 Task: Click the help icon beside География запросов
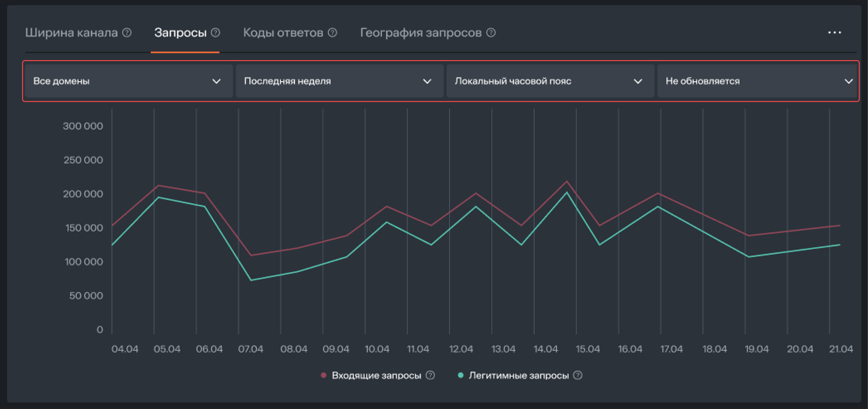point(491,32)
